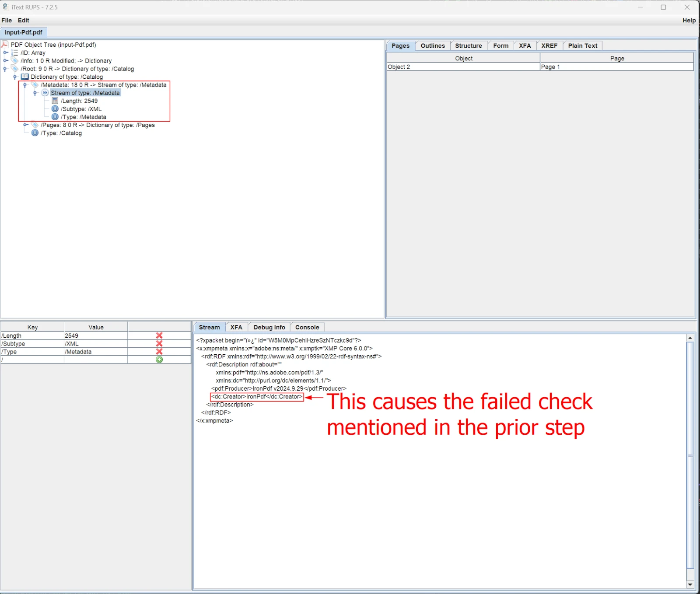
Task: Click the calculator icon next to /Length: 2549
Action: point(55,101)
